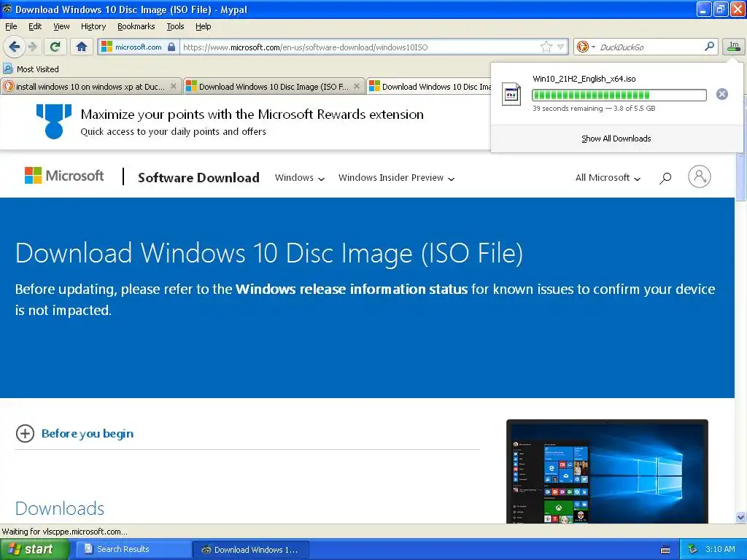Click the scroll down arrow on scrollbar
The width and height of the screenshot is (747, 560).
pos(740,517)
